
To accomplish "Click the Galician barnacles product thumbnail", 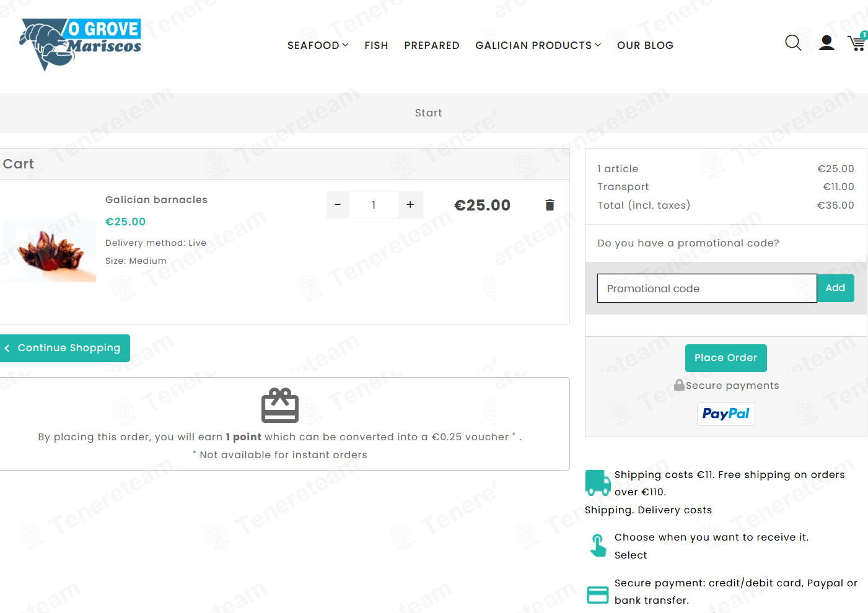I will click(50, 251).
